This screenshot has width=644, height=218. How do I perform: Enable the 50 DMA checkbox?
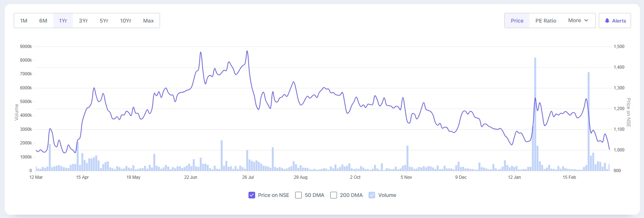(298, 195)
